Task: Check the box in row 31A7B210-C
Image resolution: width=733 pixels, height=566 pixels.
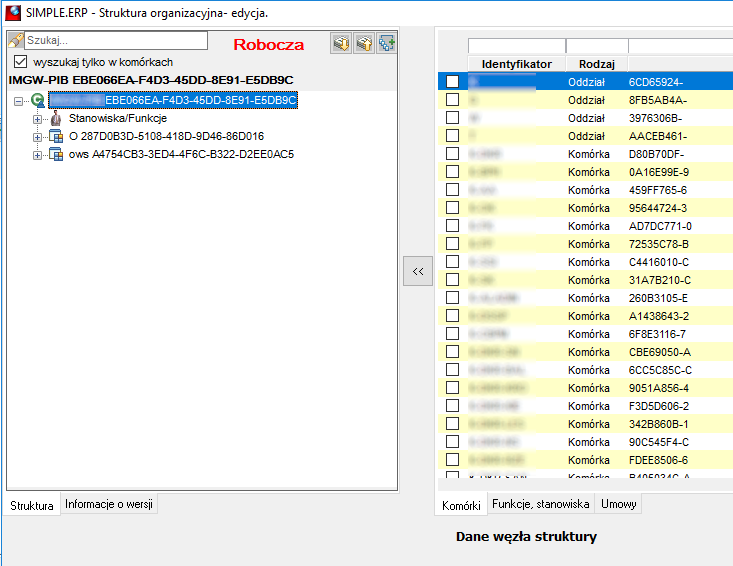Action: 453,279
